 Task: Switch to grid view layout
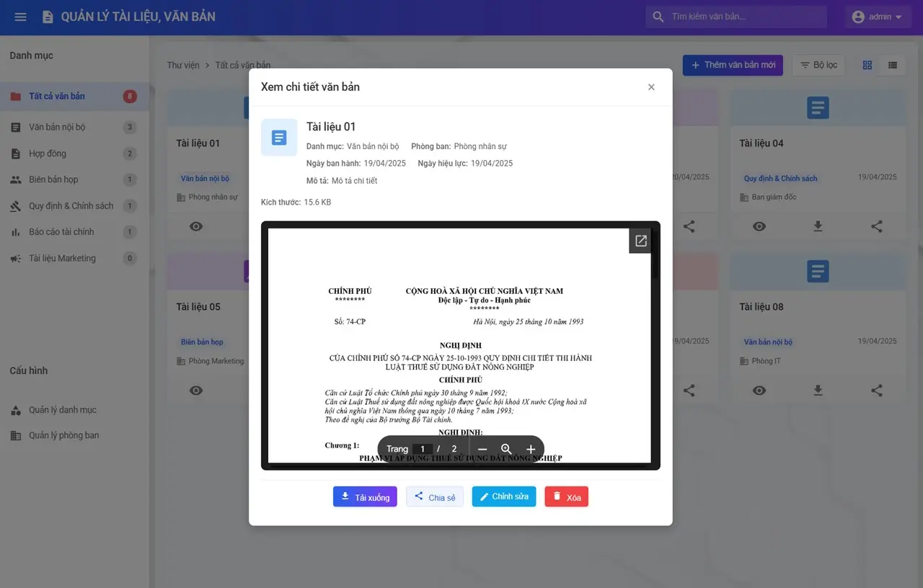tap(867, 65)
